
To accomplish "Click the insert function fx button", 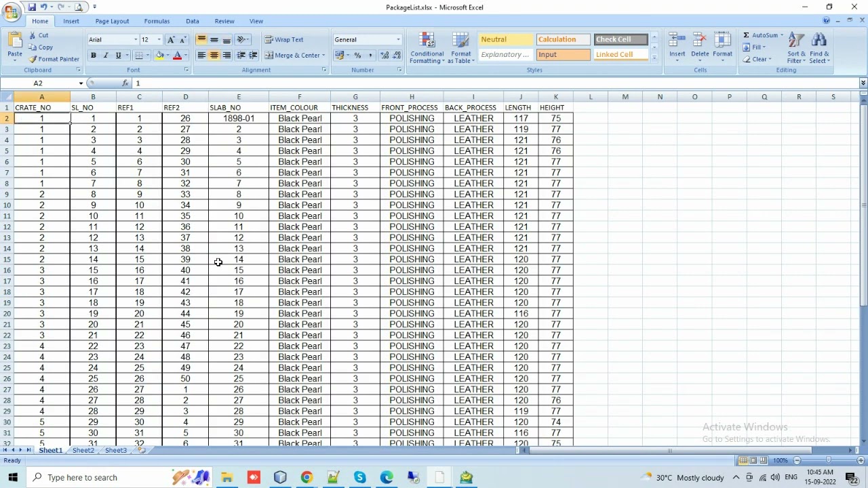I will click(x=125, y=83).
